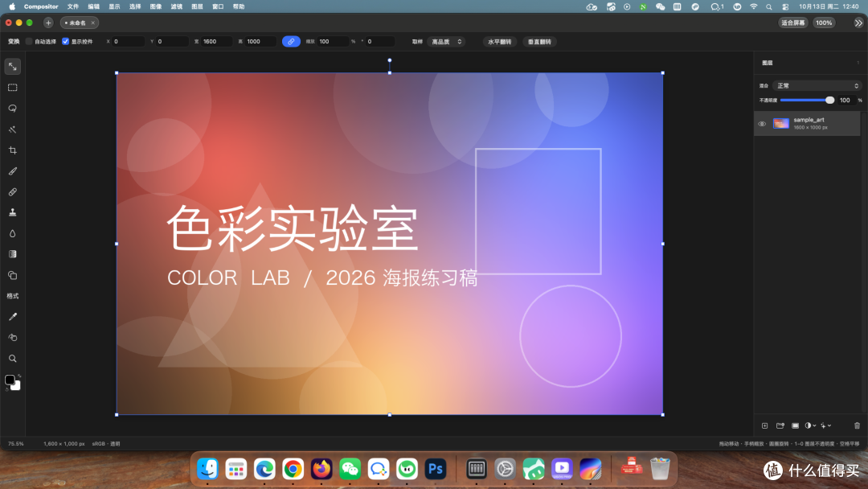Click the rotation angle field
The image size is (868, 489).
pos(380,42)
